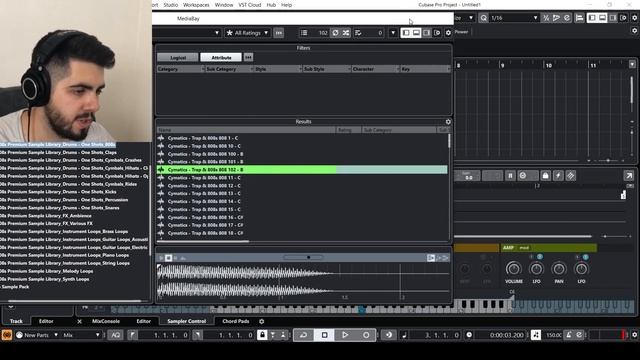Image resolution: width=640 pixels, height=360 pixels.
Task: Click the MediaBay refresh results icon
Action: point(335,33)
